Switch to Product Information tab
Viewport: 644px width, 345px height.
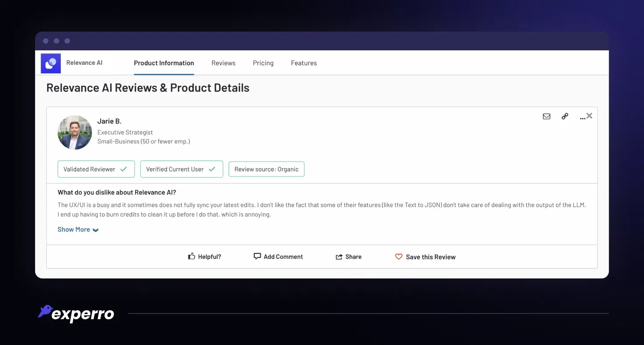click(164, 63)
